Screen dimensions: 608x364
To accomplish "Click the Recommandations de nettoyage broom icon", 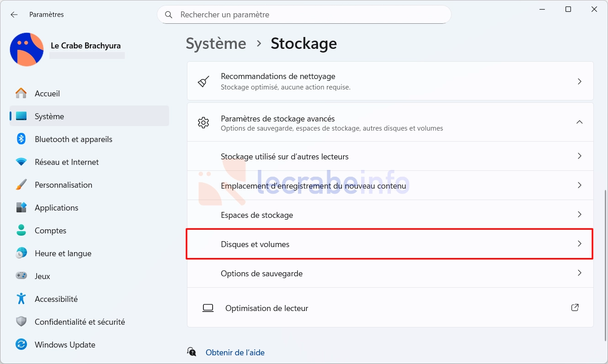I will [203, 81].
